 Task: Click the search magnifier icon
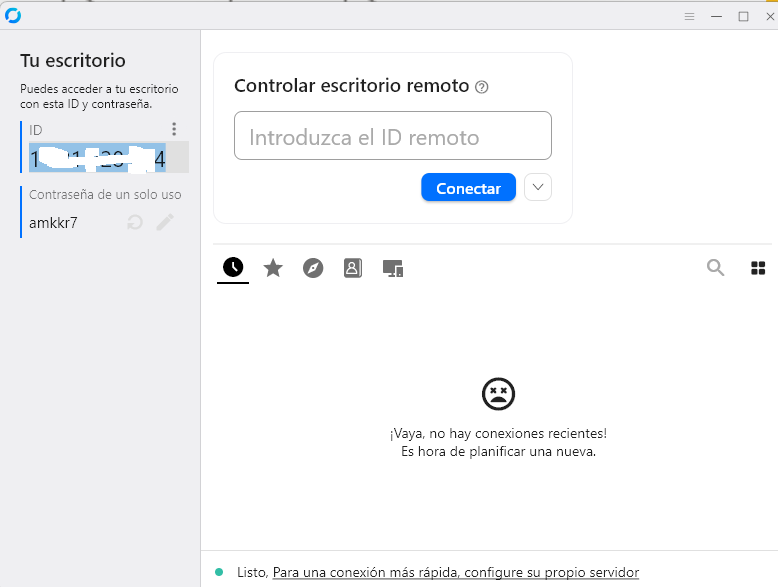tap(716, 267)
